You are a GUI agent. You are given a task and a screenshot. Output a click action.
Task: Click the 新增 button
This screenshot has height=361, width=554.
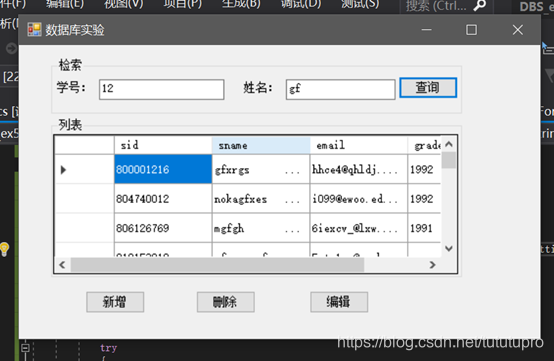(x=115, y=302)
